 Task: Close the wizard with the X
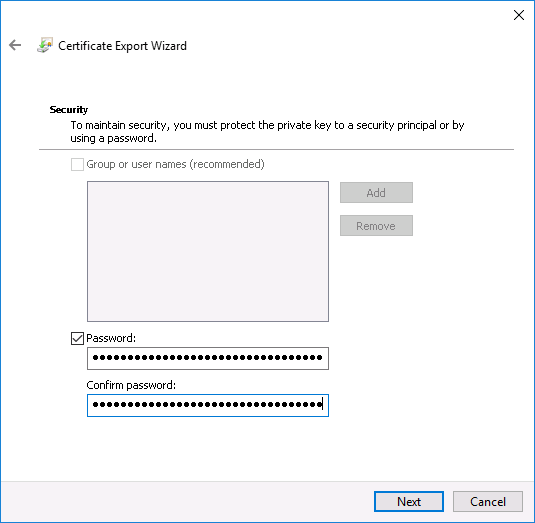click(x=519, y=15)
